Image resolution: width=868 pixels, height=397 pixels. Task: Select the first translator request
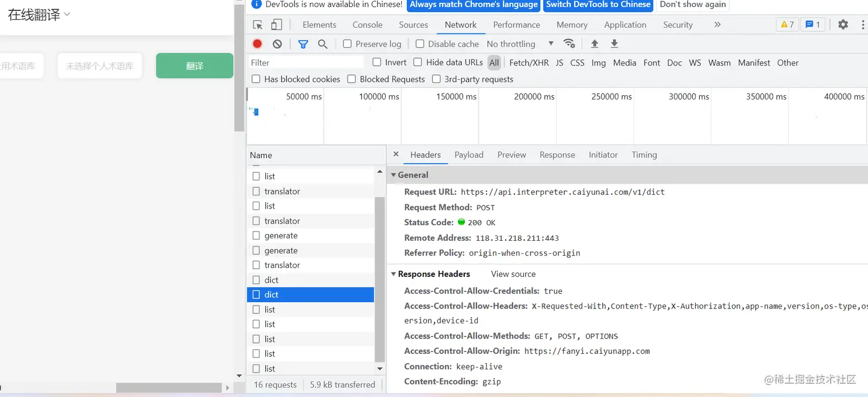(311, 191)
